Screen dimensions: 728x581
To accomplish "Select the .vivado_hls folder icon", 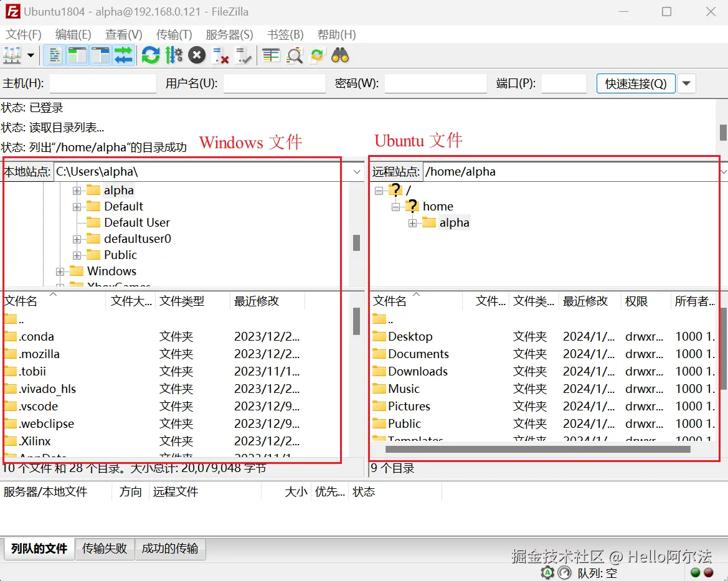I will pos(10,389).
